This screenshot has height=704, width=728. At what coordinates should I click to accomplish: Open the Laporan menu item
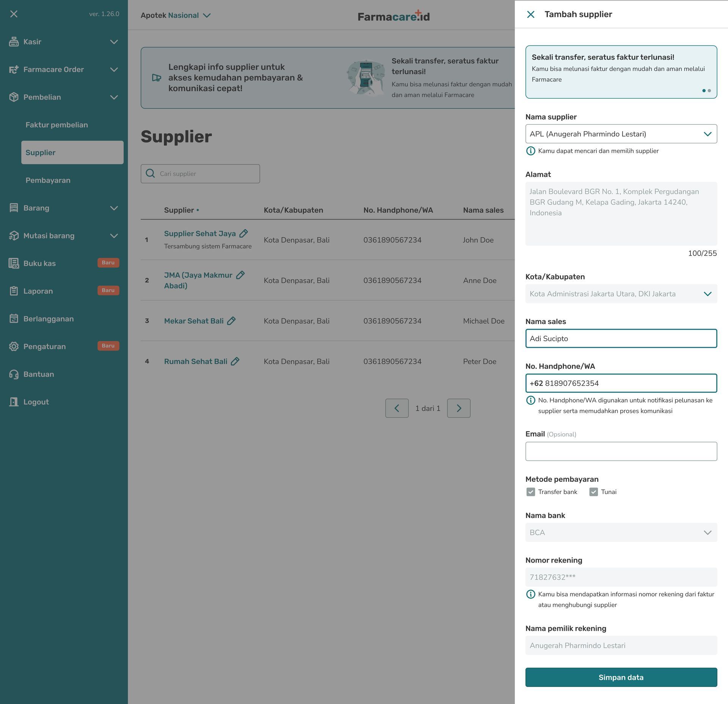pyautogui.click(x=64, y=291)
